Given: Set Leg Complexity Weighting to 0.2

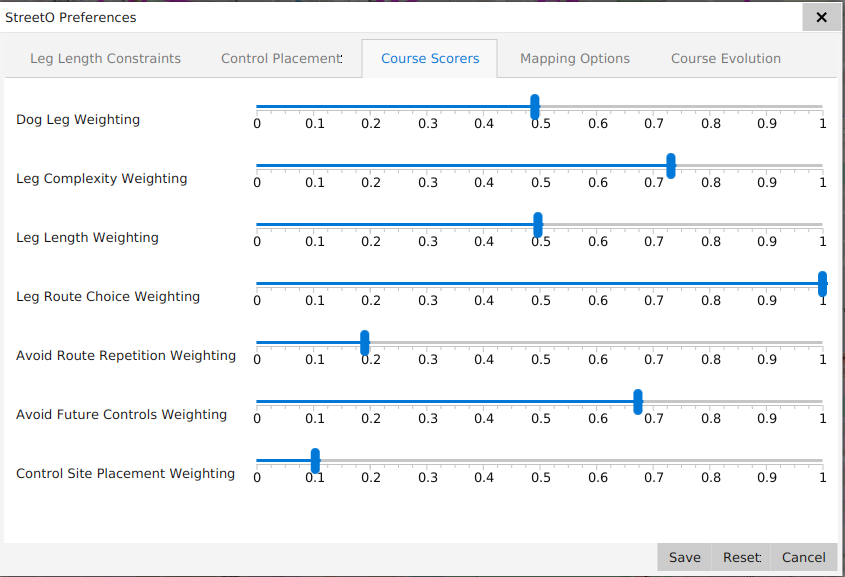Looking at the screenshot, I should (371, 165).
